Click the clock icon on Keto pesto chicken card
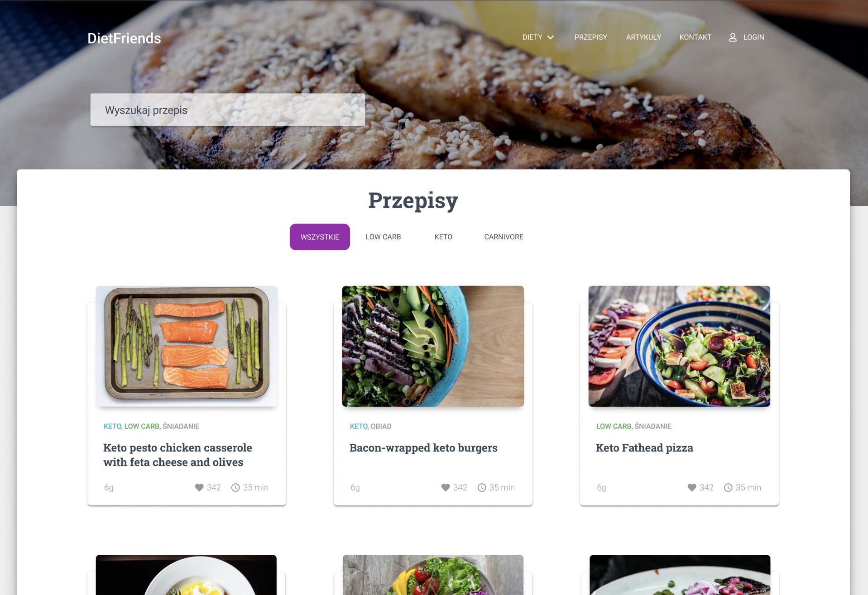Image resolution: width=868 pixels, height=595 pixels. coord(235,487)
